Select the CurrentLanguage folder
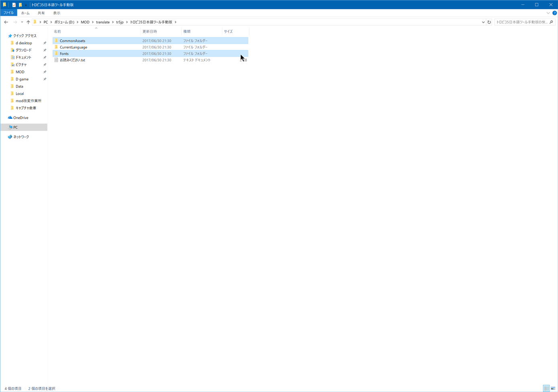The height and width of the screenshot is (392, 558). click(x=150, y=47)
